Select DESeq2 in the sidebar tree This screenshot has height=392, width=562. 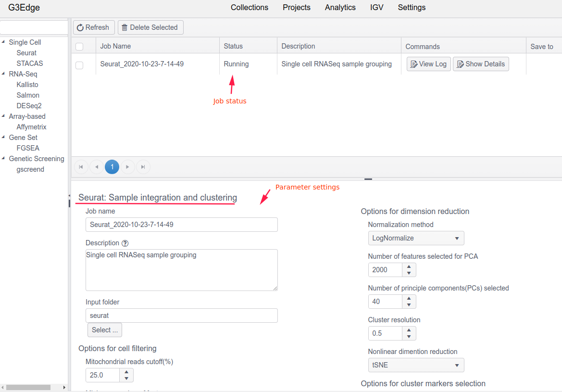pyautogui.click(x=29, y=106)
